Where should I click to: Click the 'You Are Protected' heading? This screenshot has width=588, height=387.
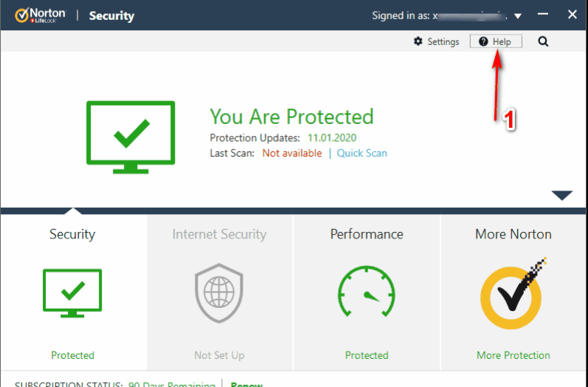[291, 117]
